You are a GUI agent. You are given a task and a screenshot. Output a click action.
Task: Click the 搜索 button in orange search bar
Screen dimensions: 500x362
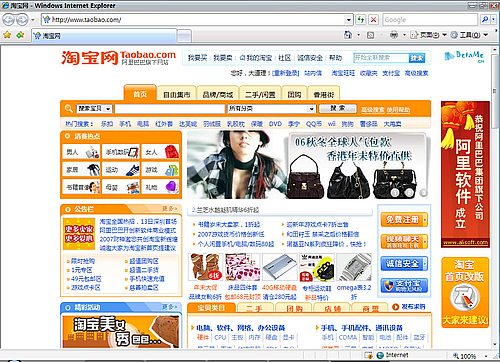pos(338,109)
